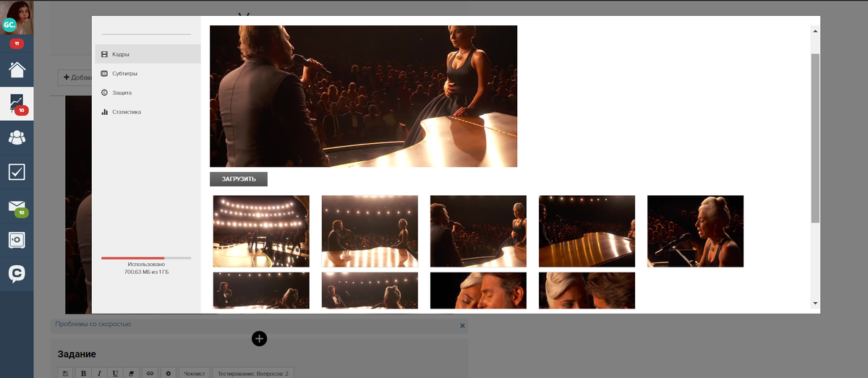The height and width of the screenshot is (378, 868).
Task: Choose the thumbnail of man singing to woman at piano
Action: click(x=478, y=231)
